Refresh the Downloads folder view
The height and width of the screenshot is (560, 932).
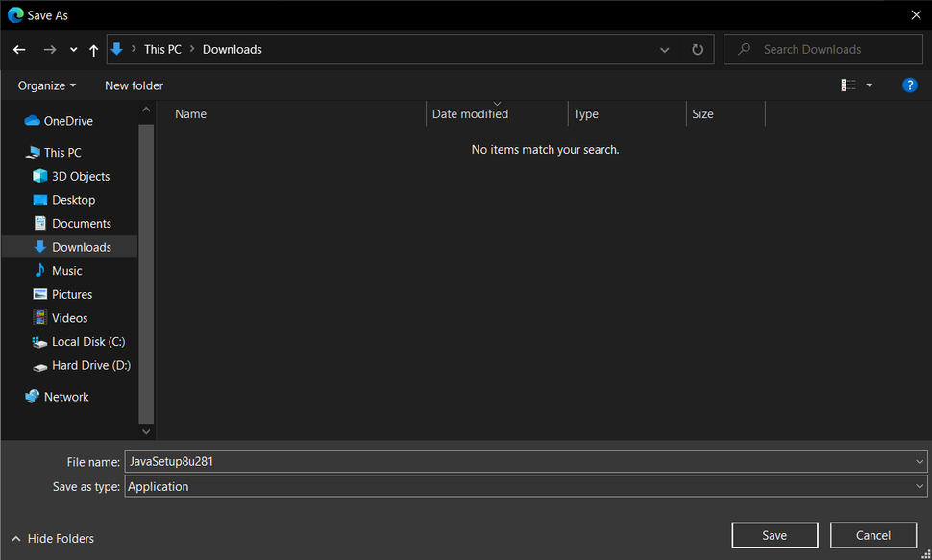698,50
